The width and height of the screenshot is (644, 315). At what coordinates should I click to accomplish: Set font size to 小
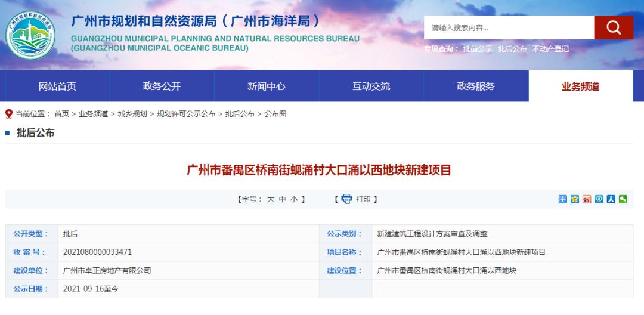(x=294, y=199)
